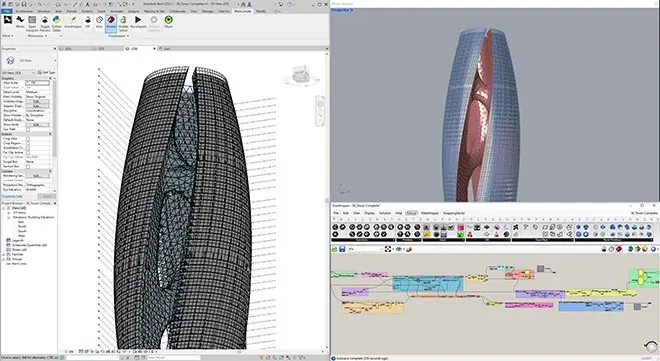Click Open Viewport icon in Revit ribbon
Image resolution: width=660 pixels, height=361 pixels.
[32, 23]
